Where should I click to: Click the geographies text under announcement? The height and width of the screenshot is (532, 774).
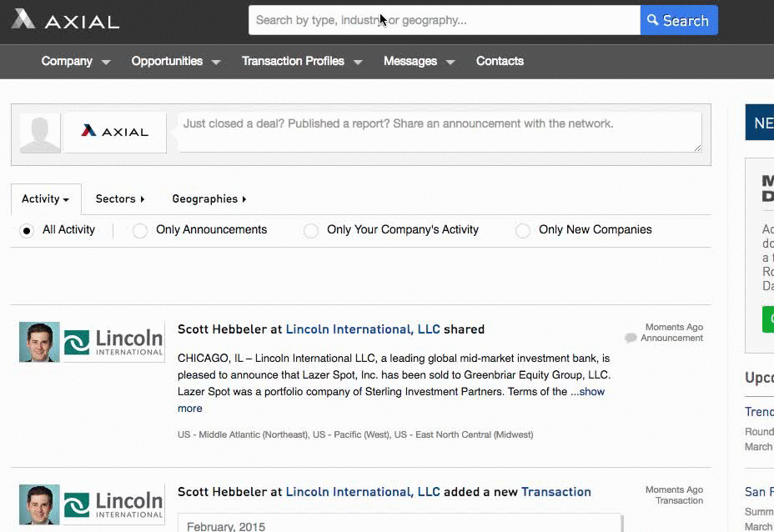(355, 434)
